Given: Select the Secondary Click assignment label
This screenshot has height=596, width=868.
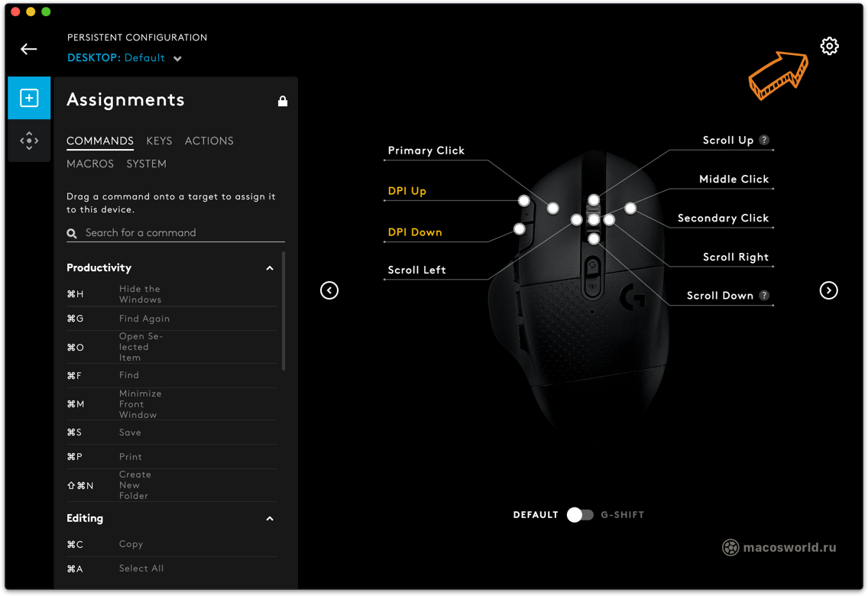Looking at the screenshot, I should click(724, 218).
